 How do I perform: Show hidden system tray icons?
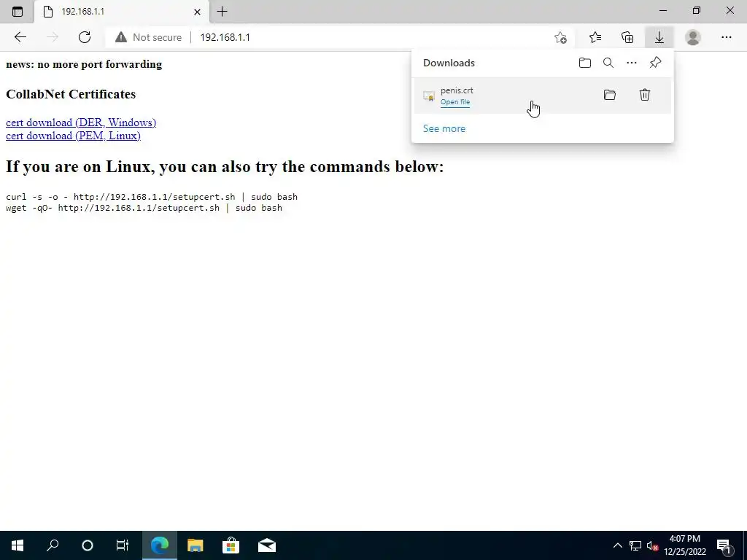617,545
